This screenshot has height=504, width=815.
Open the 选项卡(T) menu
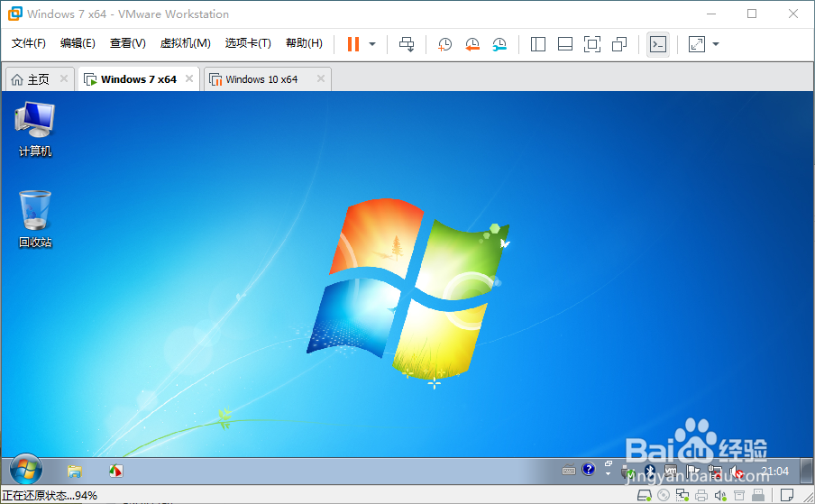(x=248, y=43)
